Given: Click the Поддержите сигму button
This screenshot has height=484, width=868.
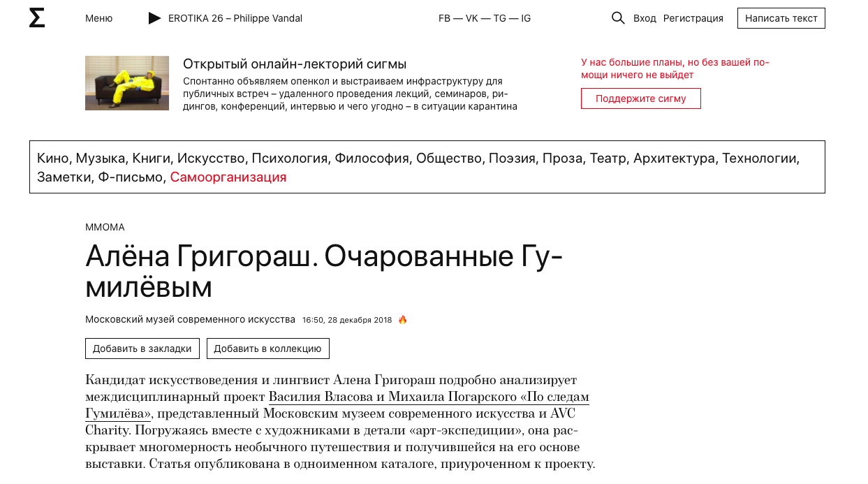Looking at the screenshot, I should point(640,98).
